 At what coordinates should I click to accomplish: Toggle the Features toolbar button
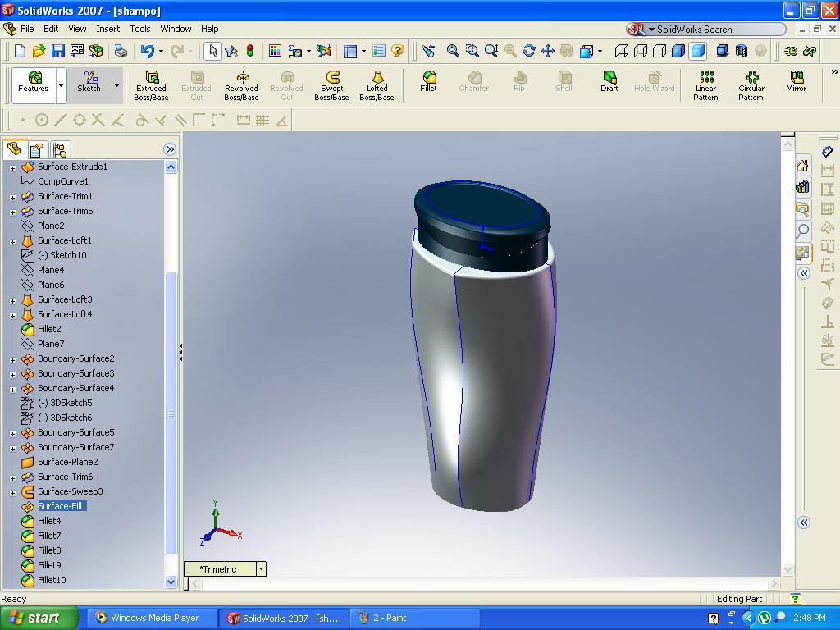[x=34, y=82]
